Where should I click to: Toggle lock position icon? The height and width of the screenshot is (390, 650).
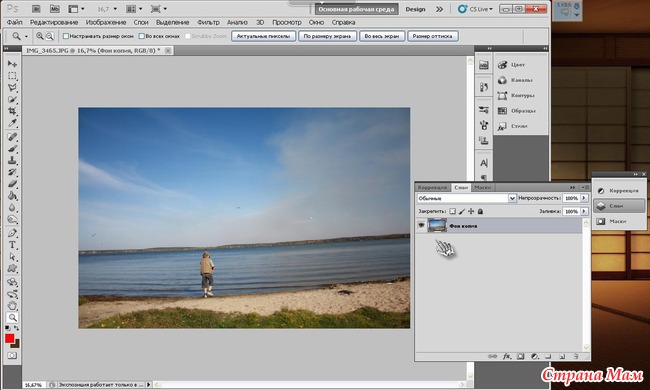coord(471,211)
